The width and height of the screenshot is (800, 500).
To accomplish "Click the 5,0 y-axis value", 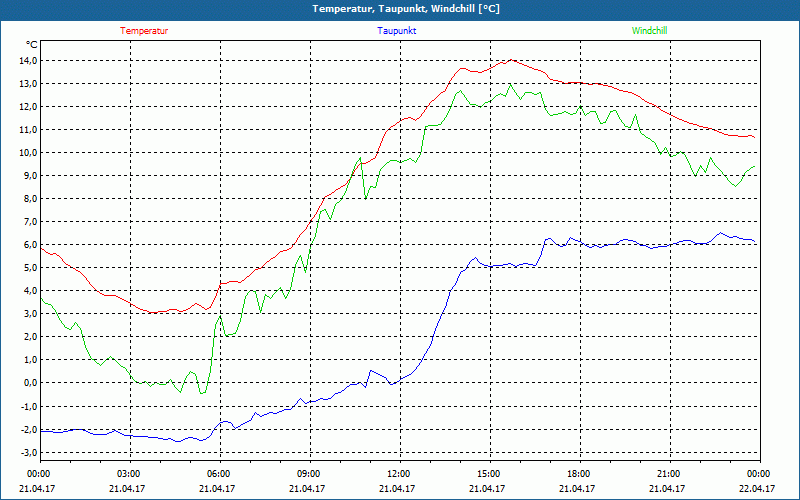I will (31, 268).
